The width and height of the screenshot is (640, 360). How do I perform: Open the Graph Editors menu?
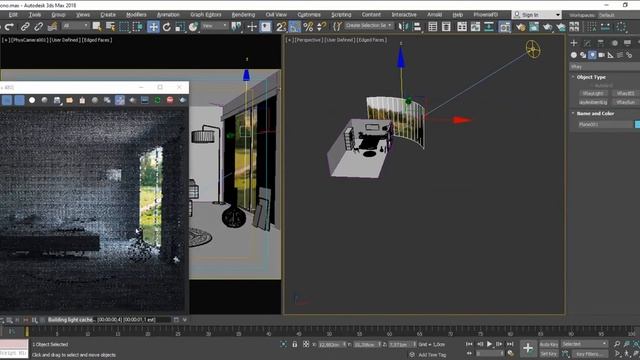206,15
